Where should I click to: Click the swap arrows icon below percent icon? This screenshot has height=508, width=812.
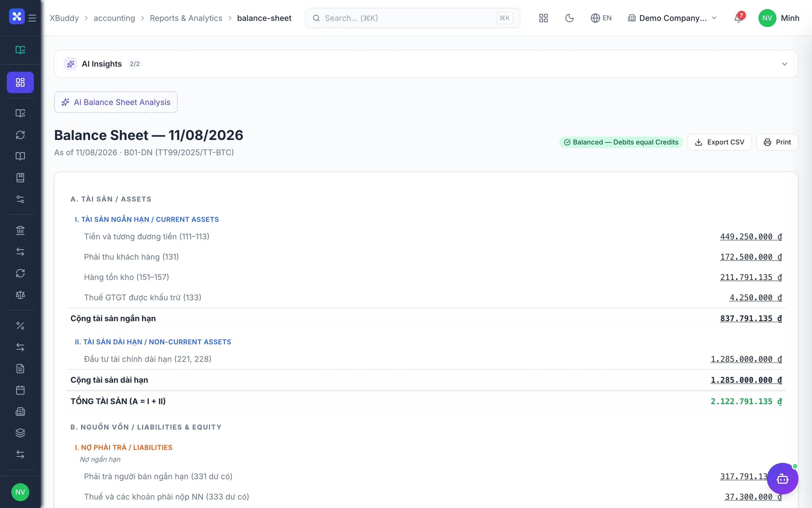pyautogui.click(x=20, y=347)
